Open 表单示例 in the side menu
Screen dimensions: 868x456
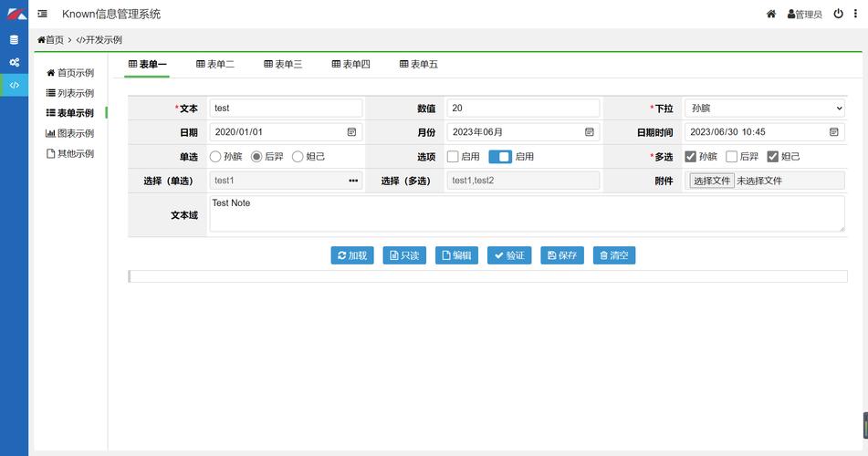click(70, 113)
